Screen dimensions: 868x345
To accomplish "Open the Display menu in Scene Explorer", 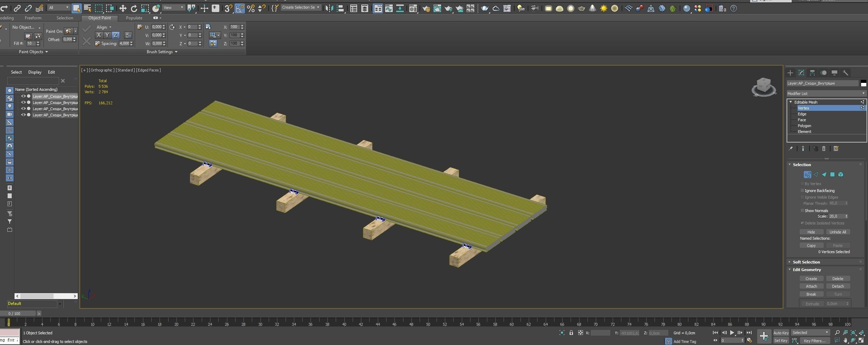I will pos(35,72).
